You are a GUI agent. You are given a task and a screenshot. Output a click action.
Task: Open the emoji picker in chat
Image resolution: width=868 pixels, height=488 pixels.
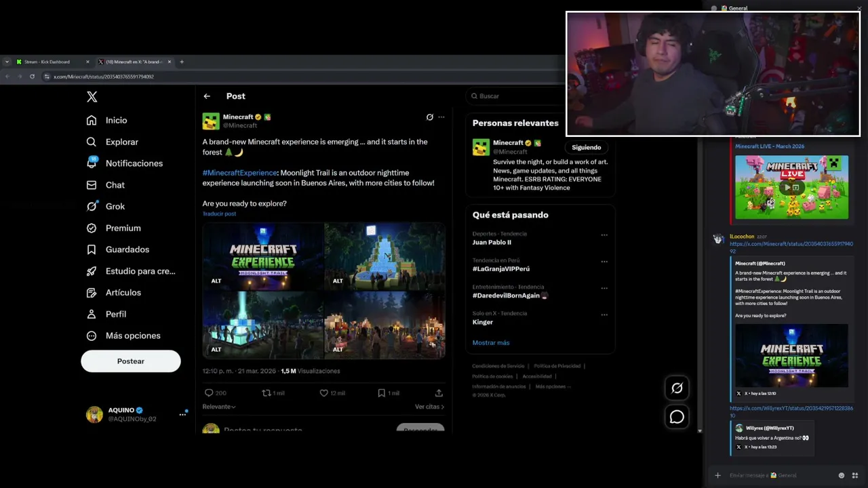tap(842, 476)
